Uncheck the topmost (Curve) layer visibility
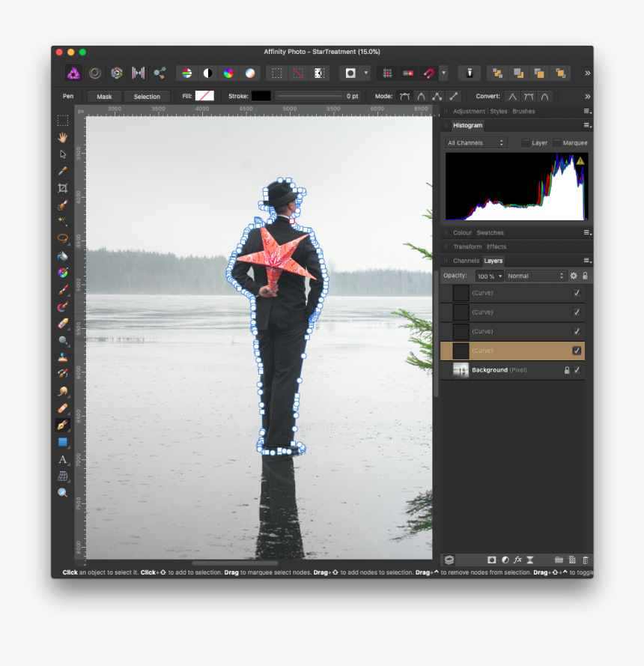The image size is (644, 666). [x=577, y=293]
